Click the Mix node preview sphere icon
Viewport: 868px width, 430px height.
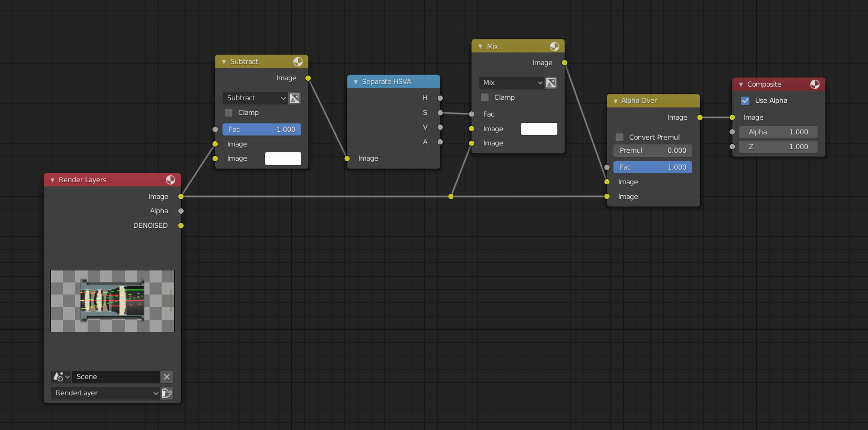tap(554, 46)
